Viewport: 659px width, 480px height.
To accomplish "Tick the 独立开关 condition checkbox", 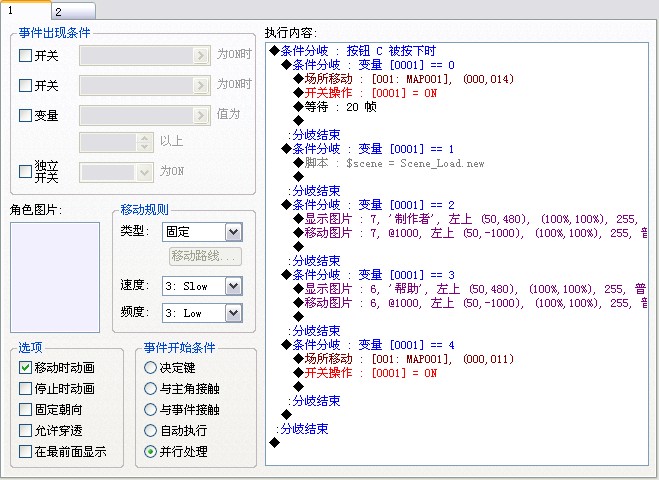I will pos(25,171).
